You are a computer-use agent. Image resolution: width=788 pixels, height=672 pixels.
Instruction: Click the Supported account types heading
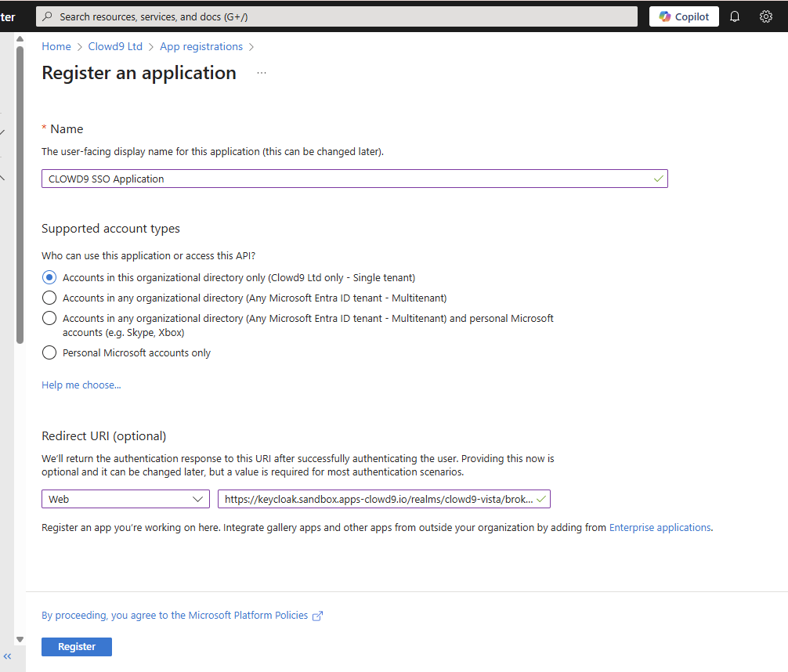coord(110,229)
